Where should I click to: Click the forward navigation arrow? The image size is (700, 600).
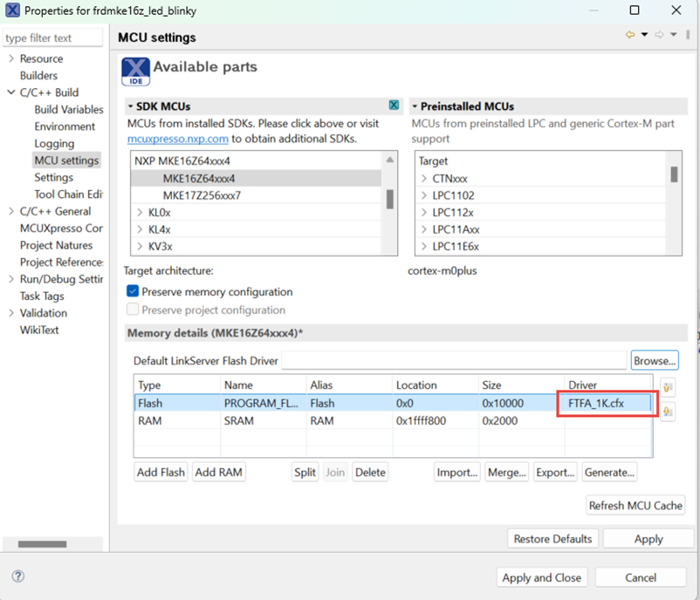tap(659, 34)
